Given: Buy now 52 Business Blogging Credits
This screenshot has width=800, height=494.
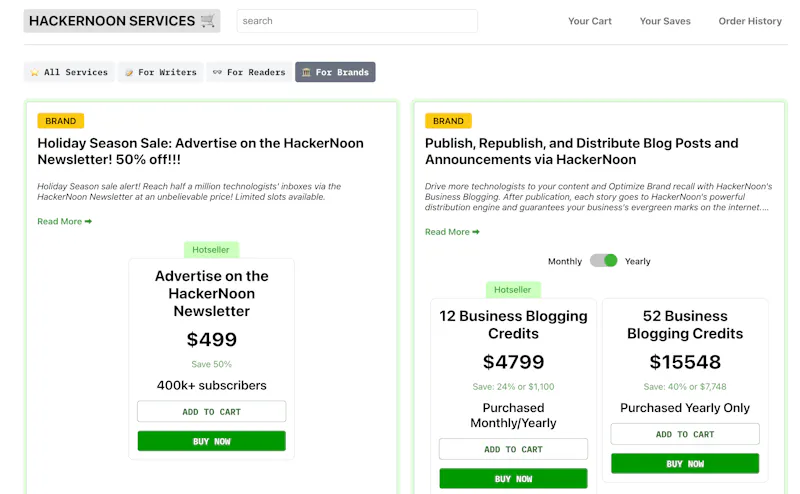Looking at the screenshot, I should pyautogui.click(x=685, y=464).
